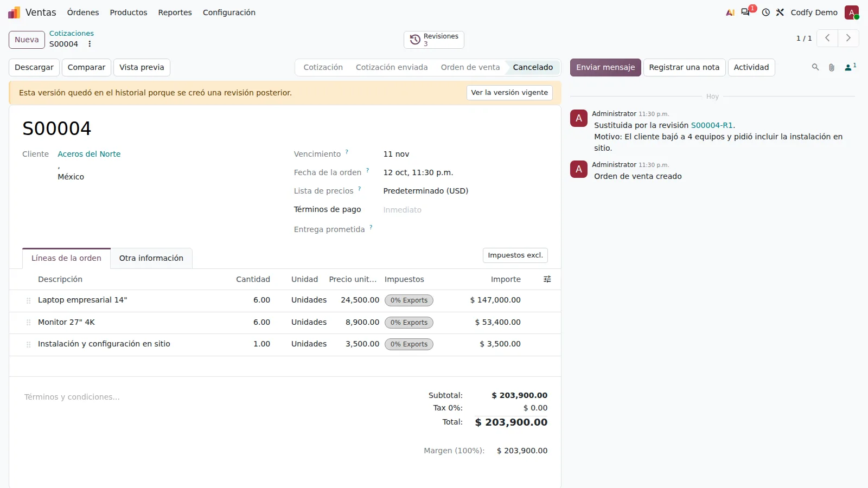Open the Codfy Demo company switcher
This screenshot has width=868, height=488.
[x=814, y=12]
